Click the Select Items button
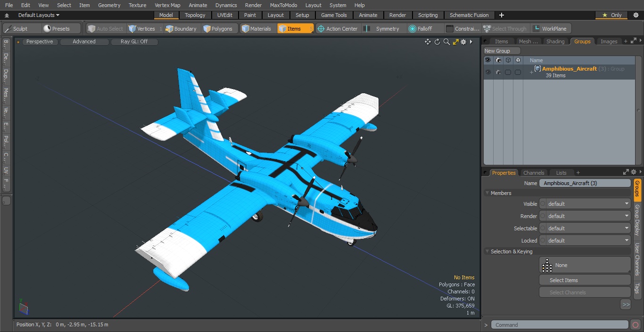This screenshot has width=644, height=332. pyautogui.click(x=585, y=280)
